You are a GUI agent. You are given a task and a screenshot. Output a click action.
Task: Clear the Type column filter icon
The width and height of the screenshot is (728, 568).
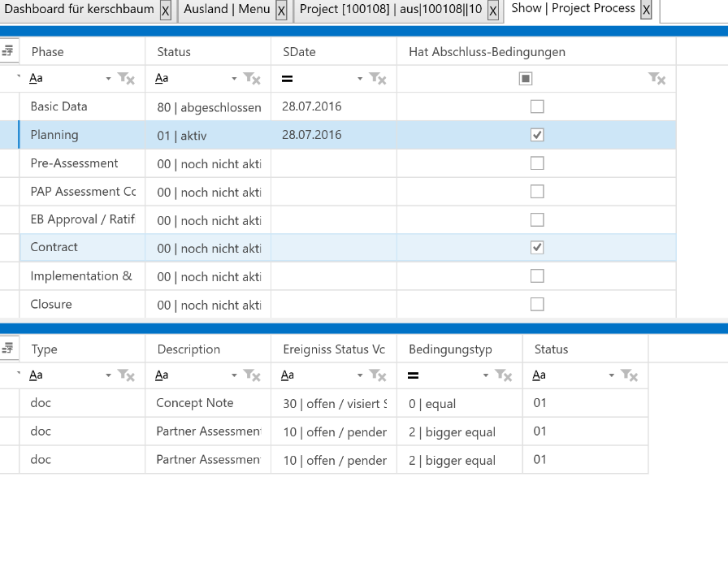pos(126,375)
